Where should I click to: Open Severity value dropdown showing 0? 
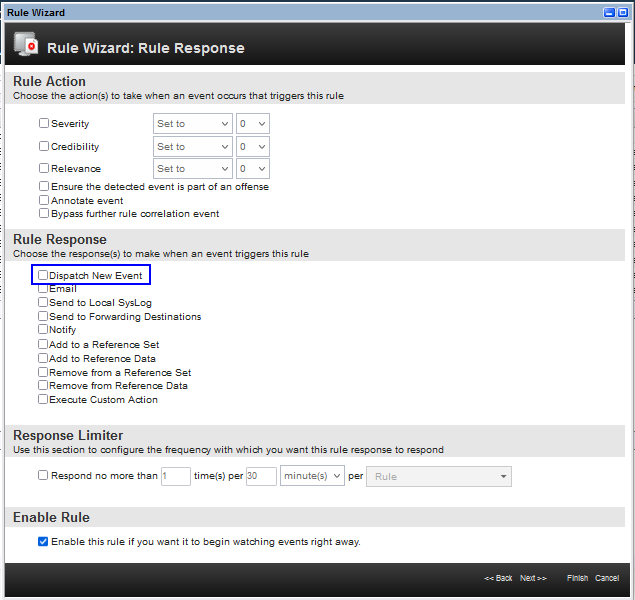(253, 123)
